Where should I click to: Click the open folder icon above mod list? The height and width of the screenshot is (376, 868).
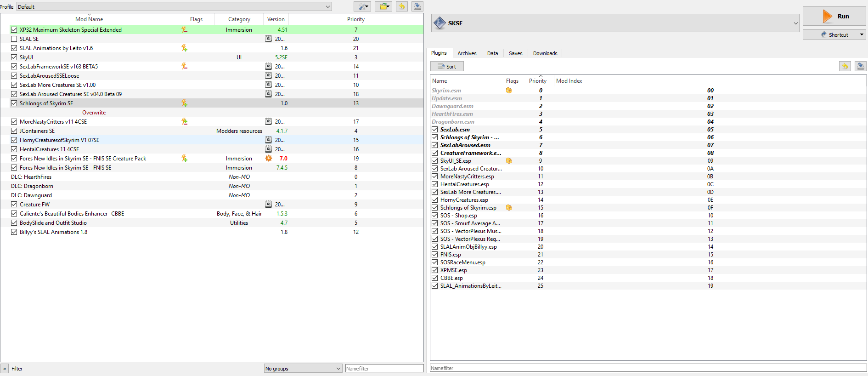[x=383, y=6]
